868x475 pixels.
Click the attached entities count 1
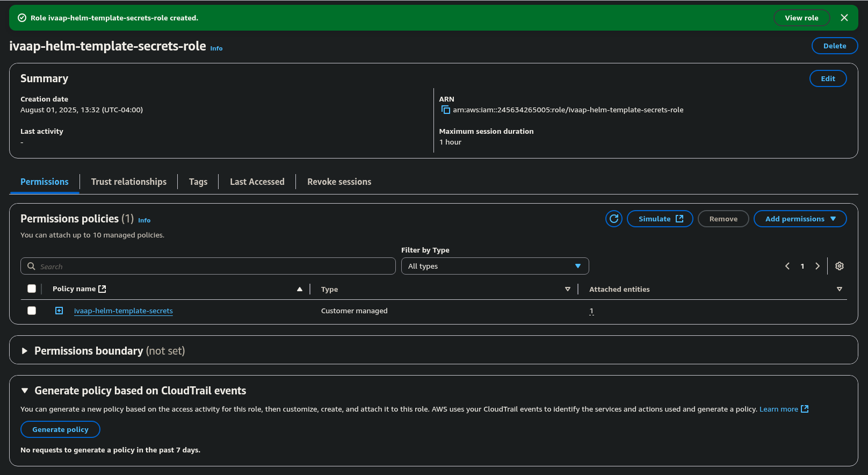click(x=591, y=311)
